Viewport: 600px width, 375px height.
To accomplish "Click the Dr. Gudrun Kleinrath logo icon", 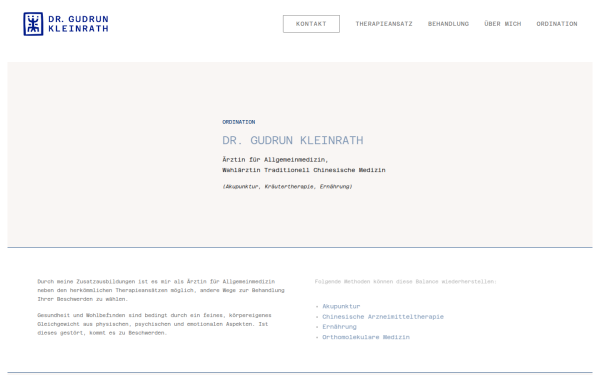I will [x=33, y=24].
